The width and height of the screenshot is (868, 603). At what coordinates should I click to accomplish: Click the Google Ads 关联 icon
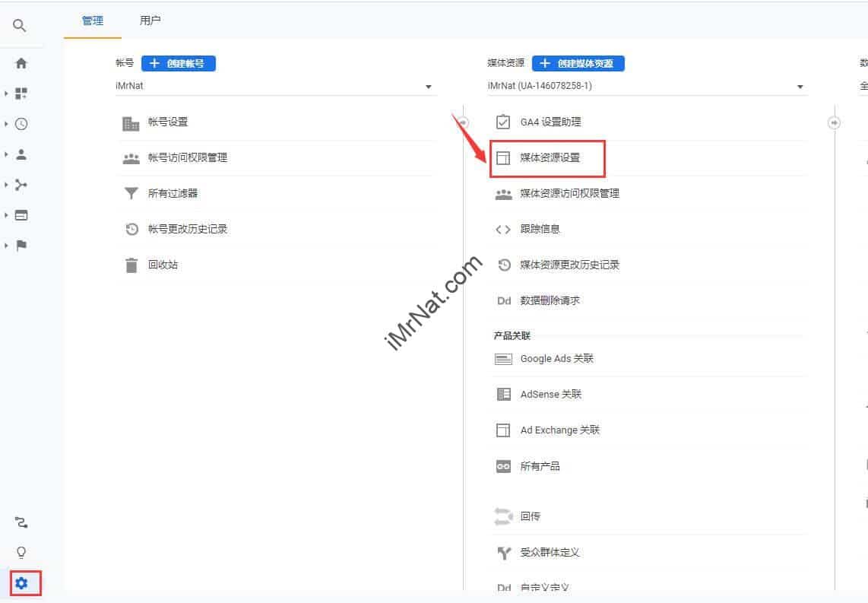click(503, 360)
